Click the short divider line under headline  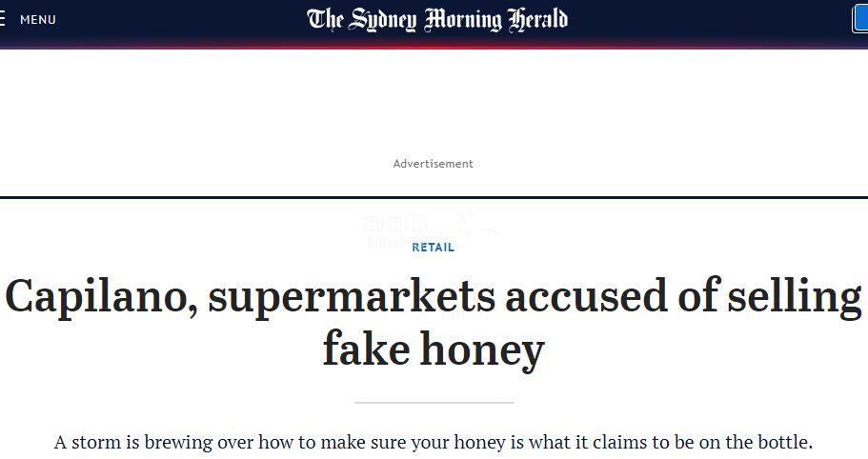434,403
